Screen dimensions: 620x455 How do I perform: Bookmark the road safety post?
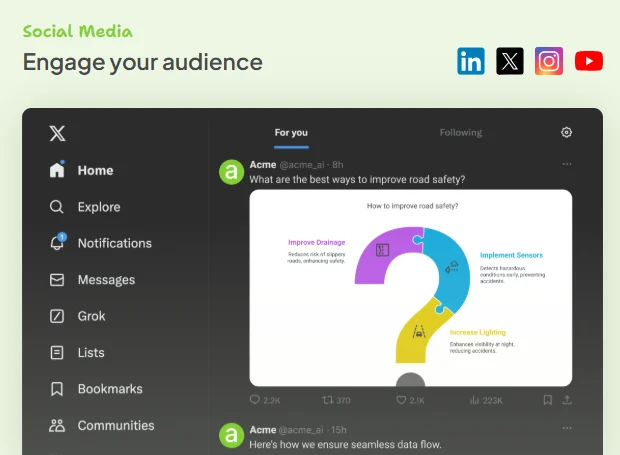coord(548,400)
